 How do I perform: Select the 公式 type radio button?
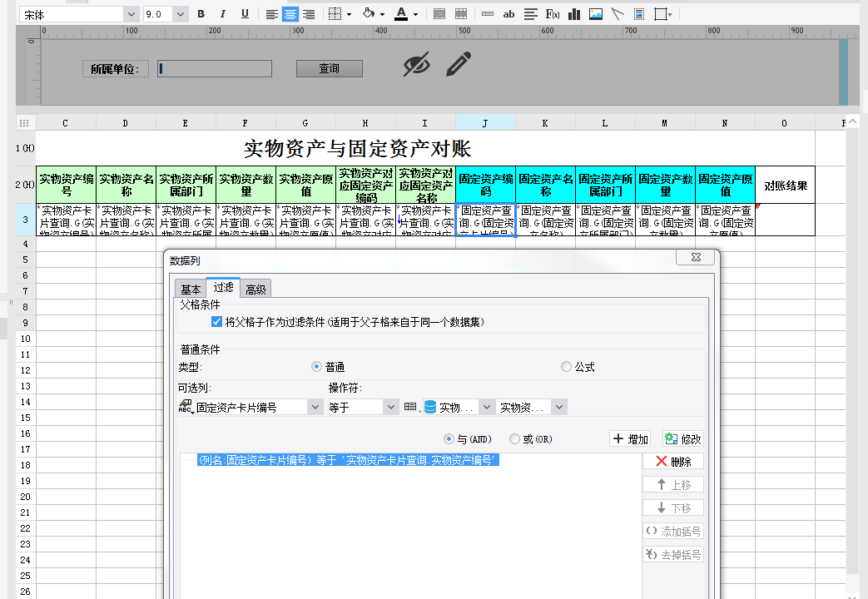tap(567, 367)
